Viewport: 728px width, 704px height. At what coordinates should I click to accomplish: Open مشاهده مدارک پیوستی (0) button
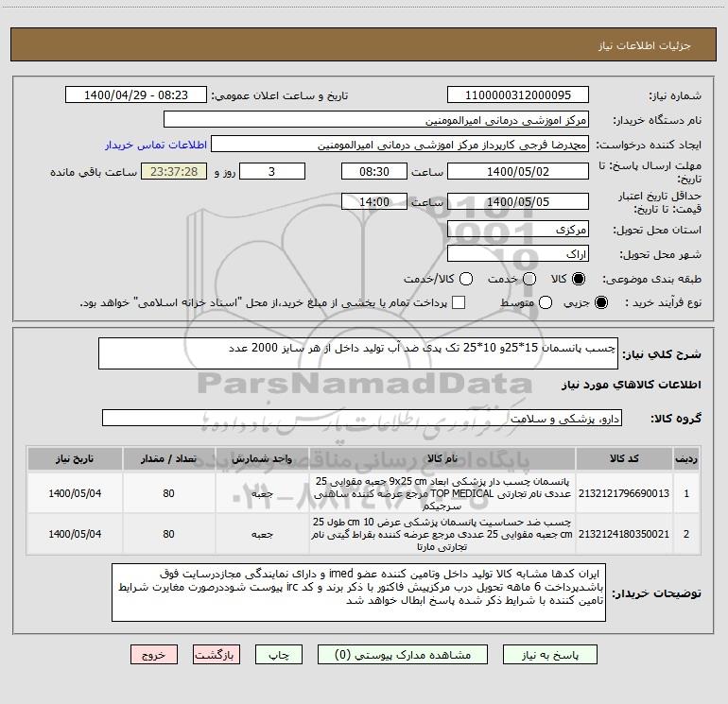(x=403, y=654)
